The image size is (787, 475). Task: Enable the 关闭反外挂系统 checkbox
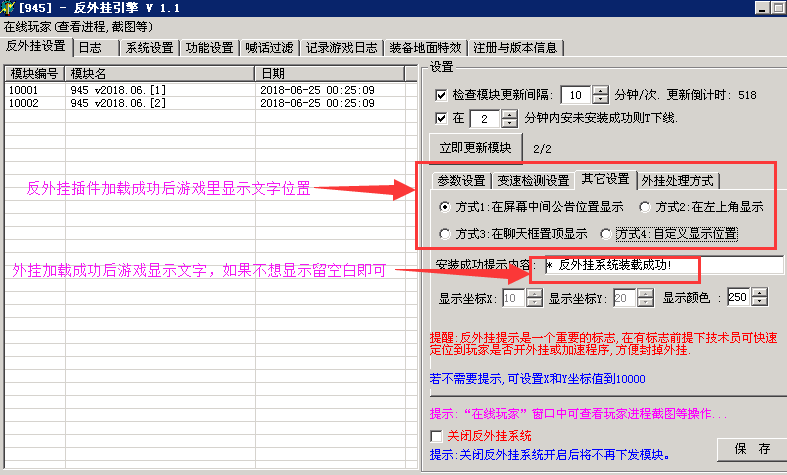pos(435,436)
